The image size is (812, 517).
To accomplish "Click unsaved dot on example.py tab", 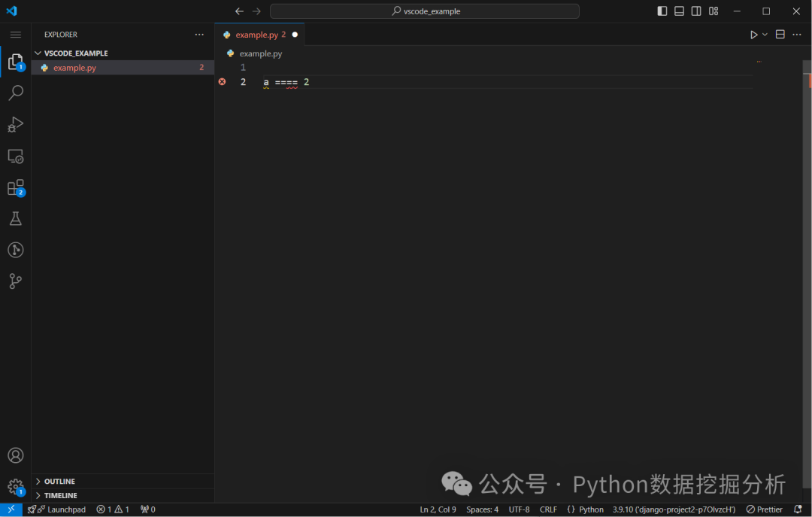I will click(x=295, y=35).
